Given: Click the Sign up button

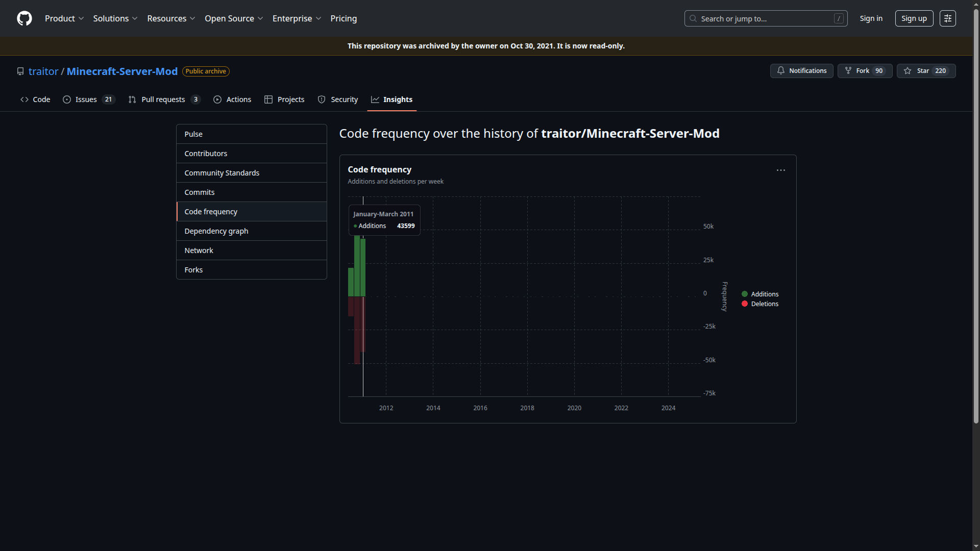Looking at the screenshot, I should 914,18.
